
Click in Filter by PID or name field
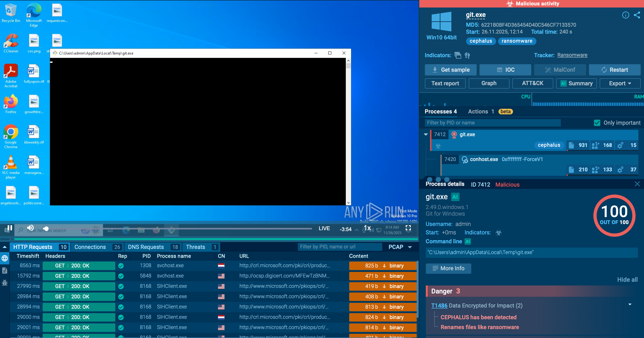tap(492, 123)
